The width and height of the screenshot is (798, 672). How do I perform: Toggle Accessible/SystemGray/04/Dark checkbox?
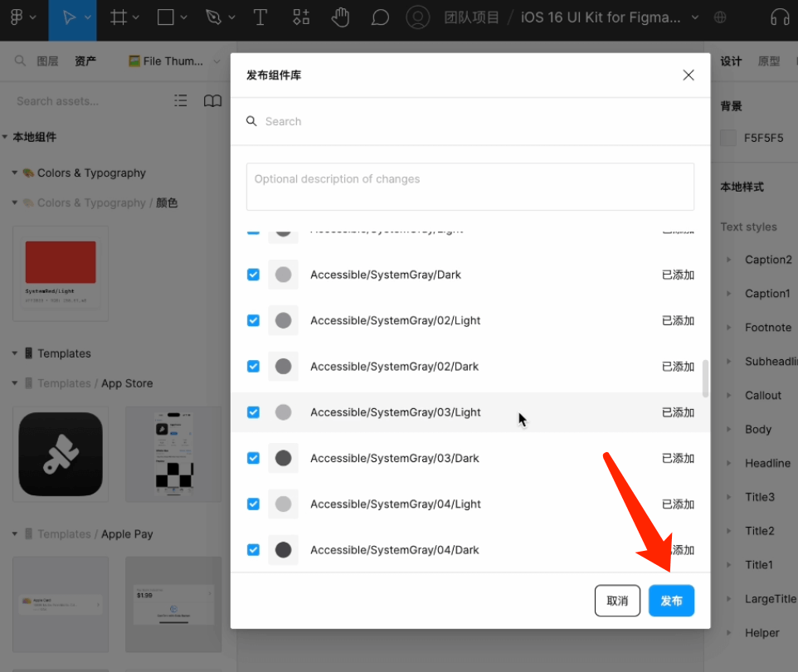[x=254, y=549]
